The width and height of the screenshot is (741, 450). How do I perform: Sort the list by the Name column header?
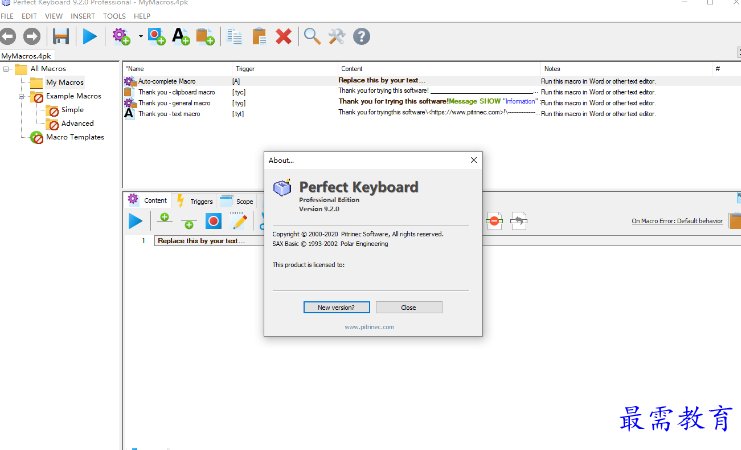[x=178, y=69]
